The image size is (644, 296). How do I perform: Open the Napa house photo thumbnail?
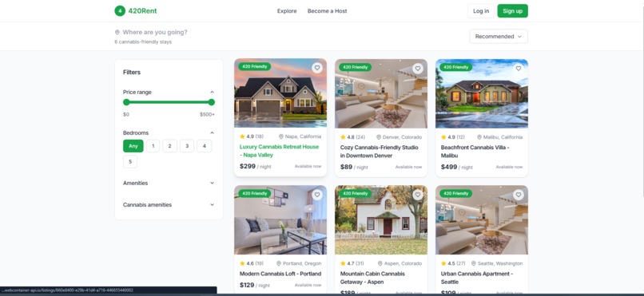pyautogui.click(x=280, y=93)
